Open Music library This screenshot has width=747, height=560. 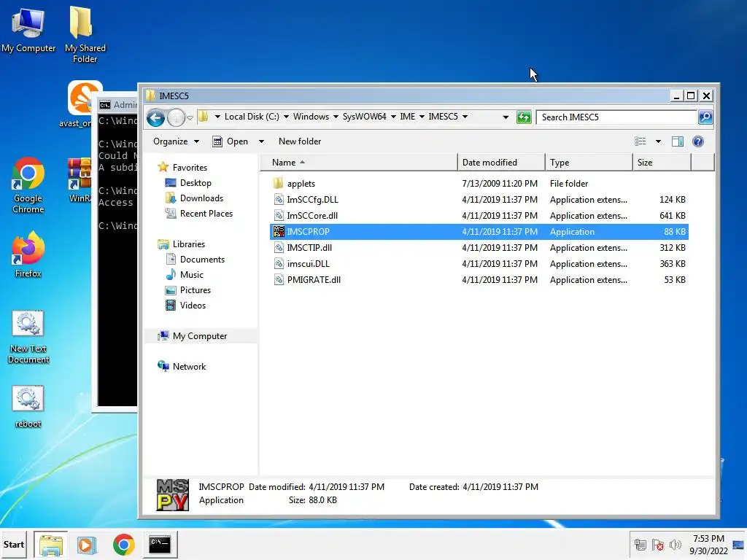(x=192, y=275)
